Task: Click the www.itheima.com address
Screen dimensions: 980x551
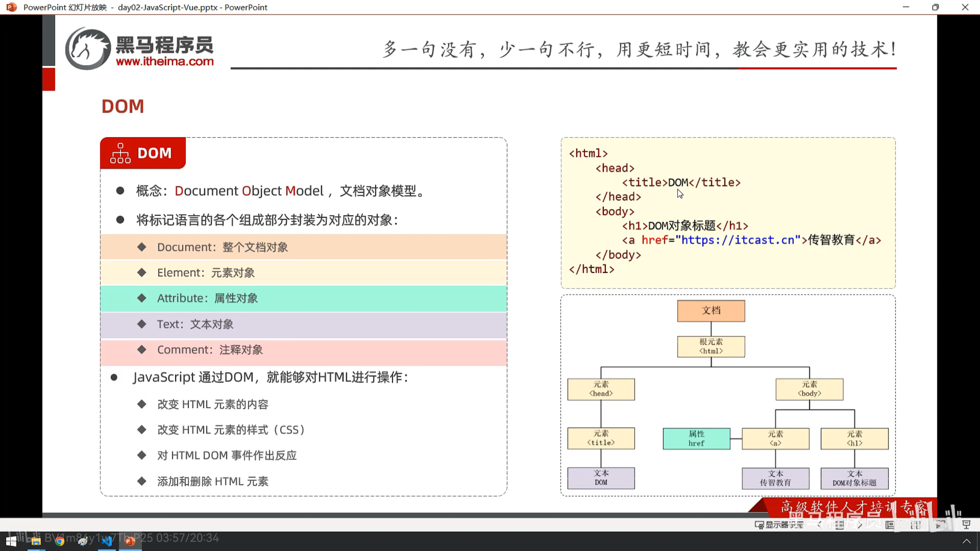Action: point(165,61)
